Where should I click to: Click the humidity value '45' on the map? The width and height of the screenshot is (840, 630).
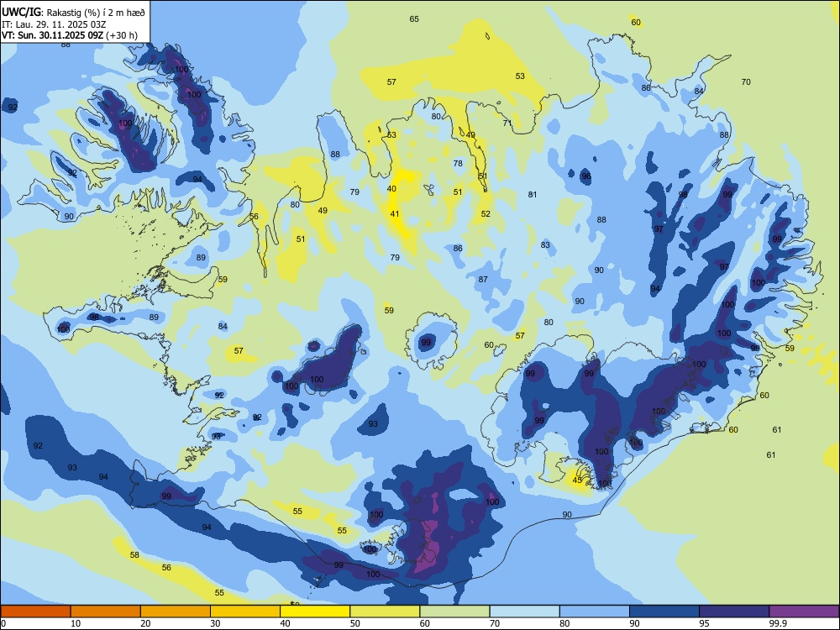[x=577, y=480]
